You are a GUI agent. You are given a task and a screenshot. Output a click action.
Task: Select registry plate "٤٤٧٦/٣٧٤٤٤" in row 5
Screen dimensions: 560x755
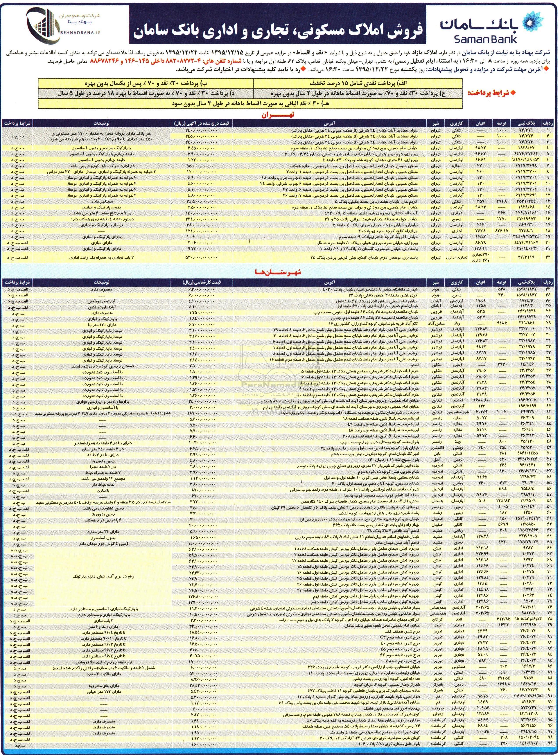point(526,154)
